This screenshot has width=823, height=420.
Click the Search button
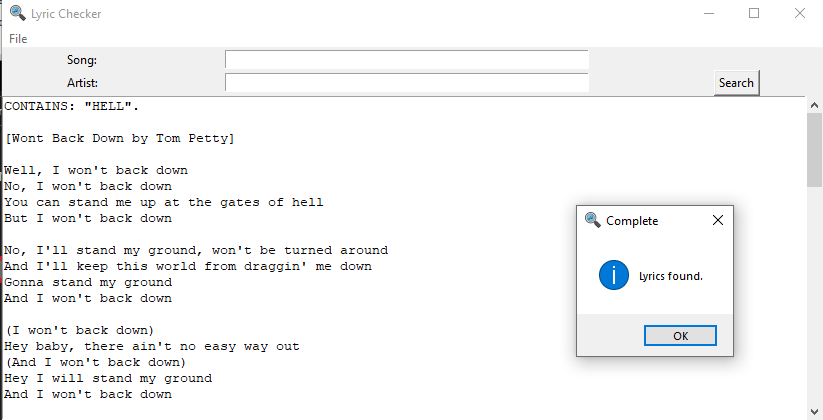point(736,83)
